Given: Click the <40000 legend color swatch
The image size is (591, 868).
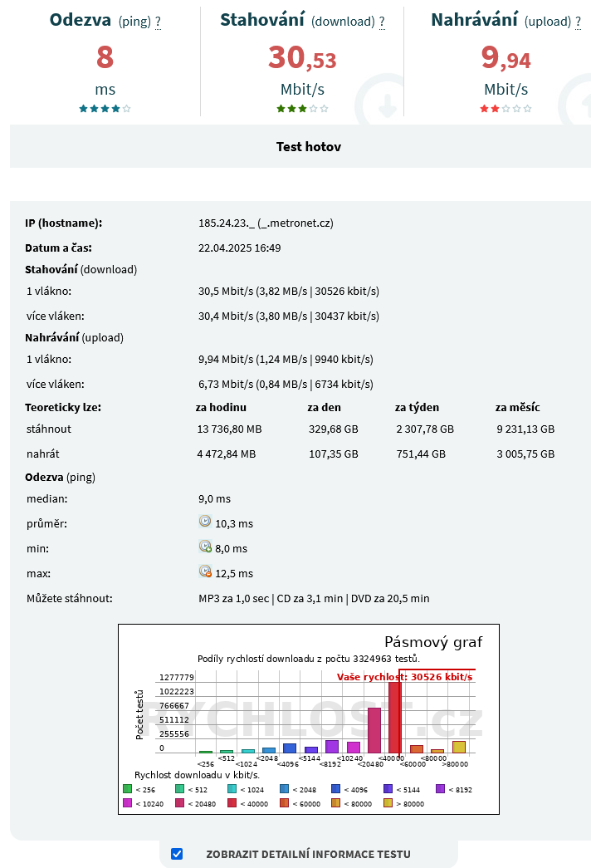Looking at the screenshot, I should click(232, 802).
